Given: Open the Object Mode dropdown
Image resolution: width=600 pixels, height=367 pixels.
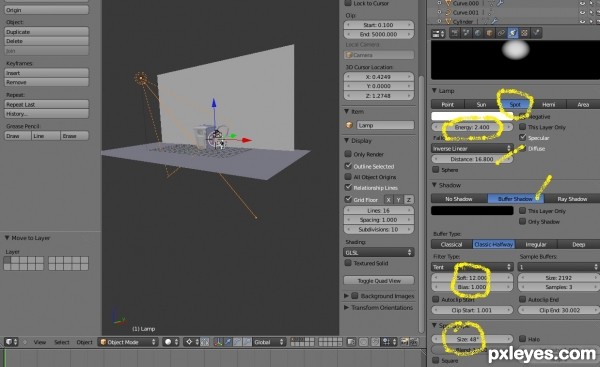Looking at the screenshot, I should 128,342.
